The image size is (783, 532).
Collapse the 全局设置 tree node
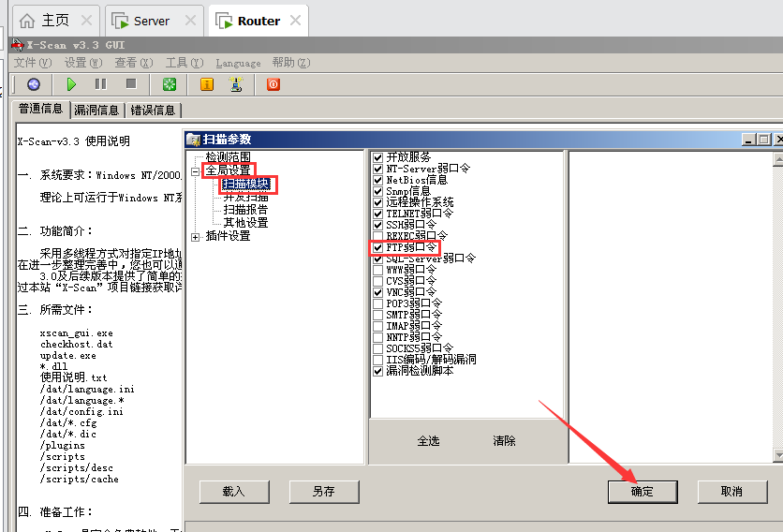[195, 171]
